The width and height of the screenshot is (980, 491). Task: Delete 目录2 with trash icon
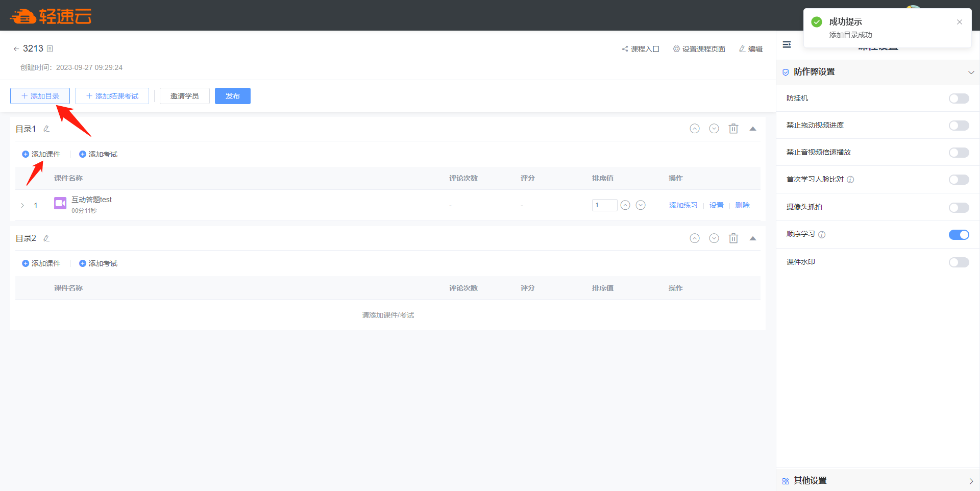(x=733, y=238)
